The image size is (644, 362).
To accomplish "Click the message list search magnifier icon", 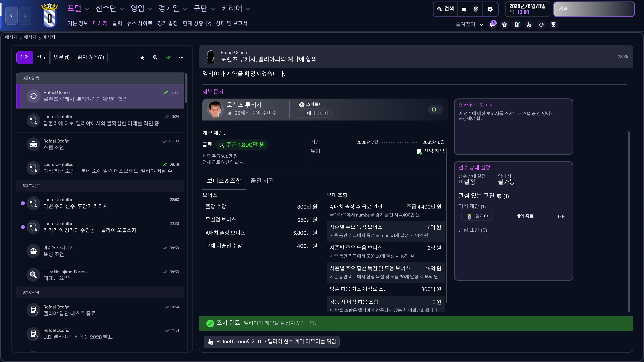I will point(155,58).
